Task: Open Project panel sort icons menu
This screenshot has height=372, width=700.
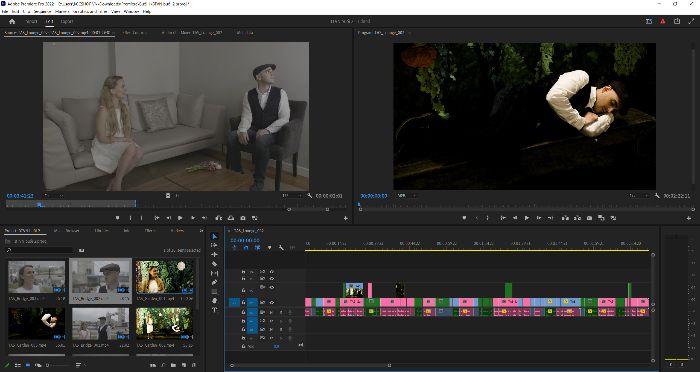Action: 79,365
